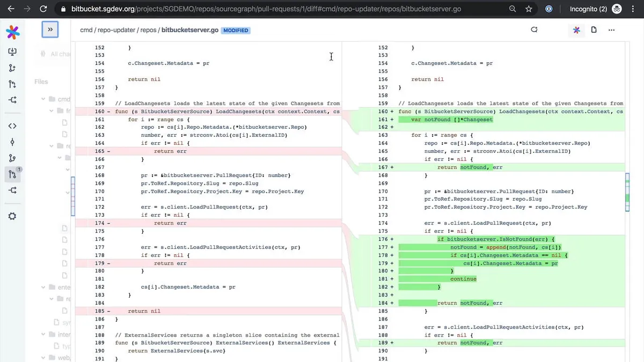Open the lower Forks sidebar icon
The height and width of the screenshot is (362, 644).
coord(12,190)
